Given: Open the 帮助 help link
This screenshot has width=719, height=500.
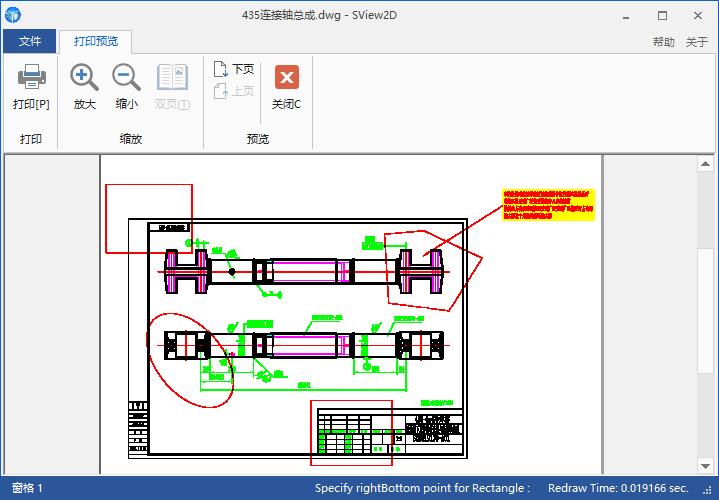Looking at the screenshot, I should [663, 42].
